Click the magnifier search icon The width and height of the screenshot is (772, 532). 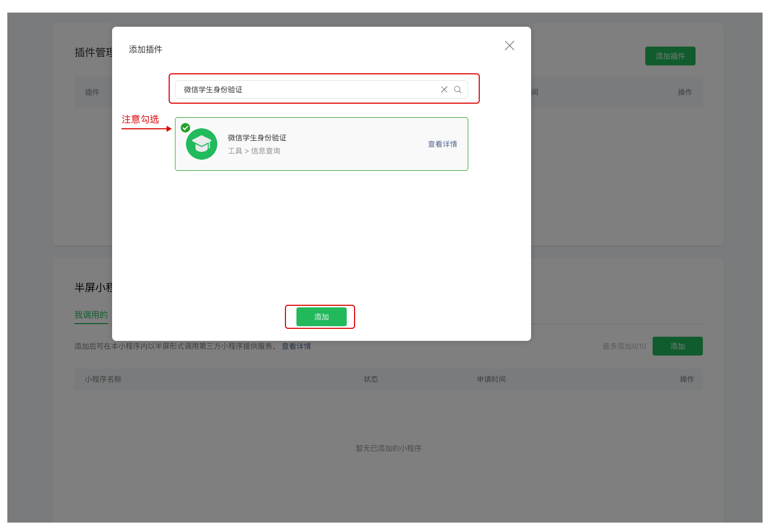[x=458, y=90]
